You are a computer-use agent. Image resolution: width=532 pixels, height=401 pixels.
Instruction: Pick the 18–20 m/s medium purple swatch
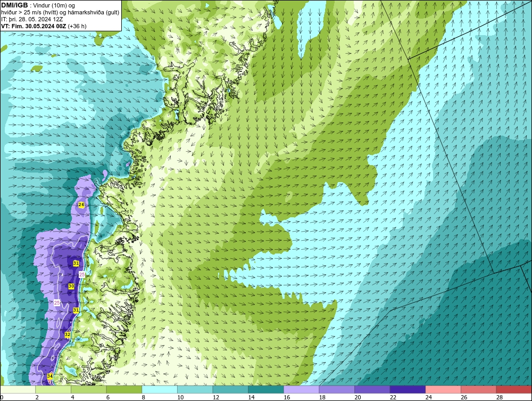coord(337,389)
